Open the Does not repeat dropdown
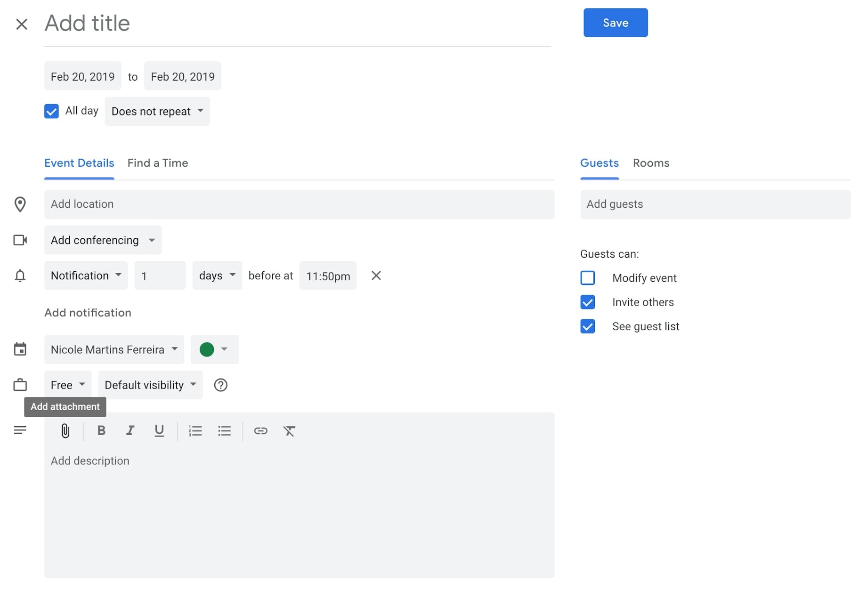Screen dimensions: 859x616 pos(157,111)
